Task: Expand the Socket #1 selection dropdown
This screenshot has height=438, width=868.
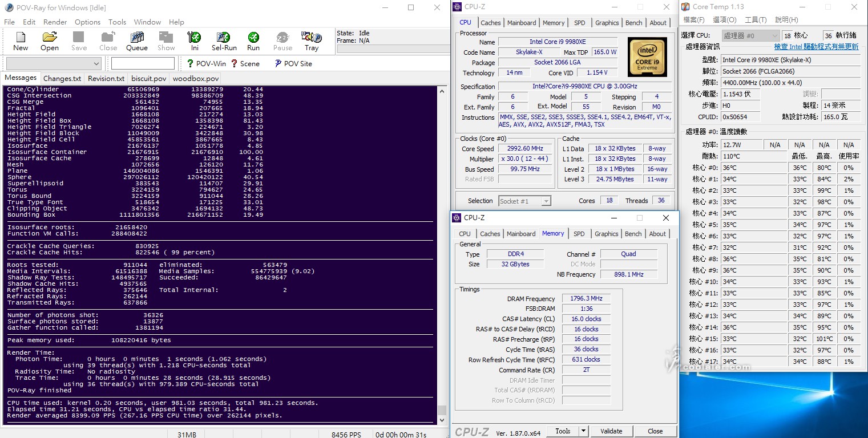Action: point(546,201)
